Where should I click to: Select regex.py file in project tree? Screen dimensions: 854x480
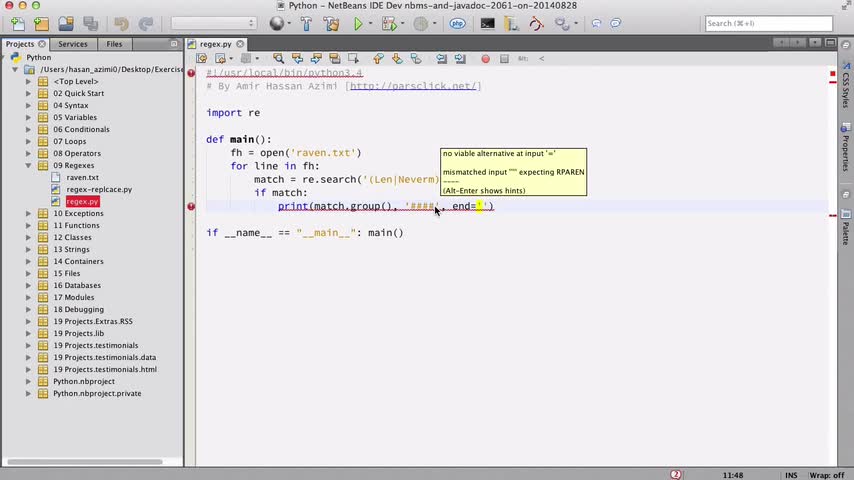[x=82, y=202]
